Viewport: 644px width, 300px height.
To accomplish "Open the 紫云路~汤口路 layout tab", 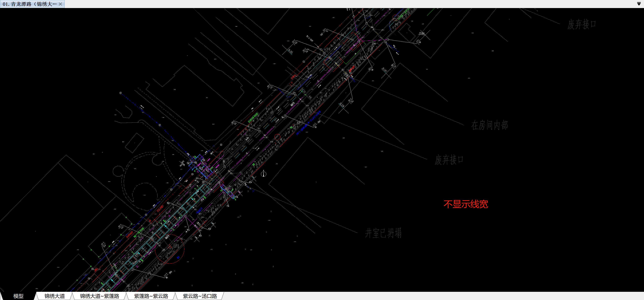I will coord(200,296).
